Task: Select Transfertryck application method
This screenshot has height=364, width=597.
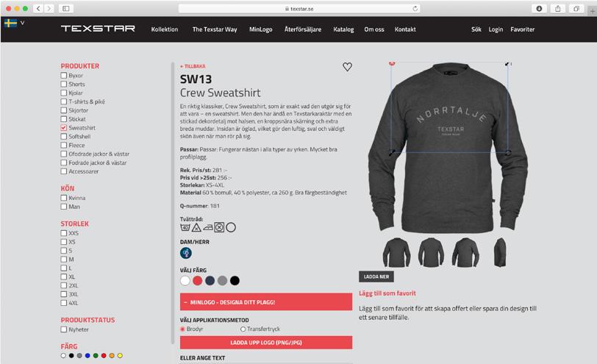Action: pyautogui.click(x=243, y=329)
